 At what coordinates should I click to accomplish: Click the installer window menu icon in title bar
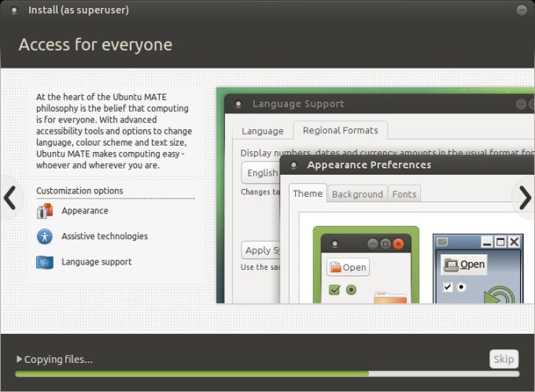click(15, 10)
